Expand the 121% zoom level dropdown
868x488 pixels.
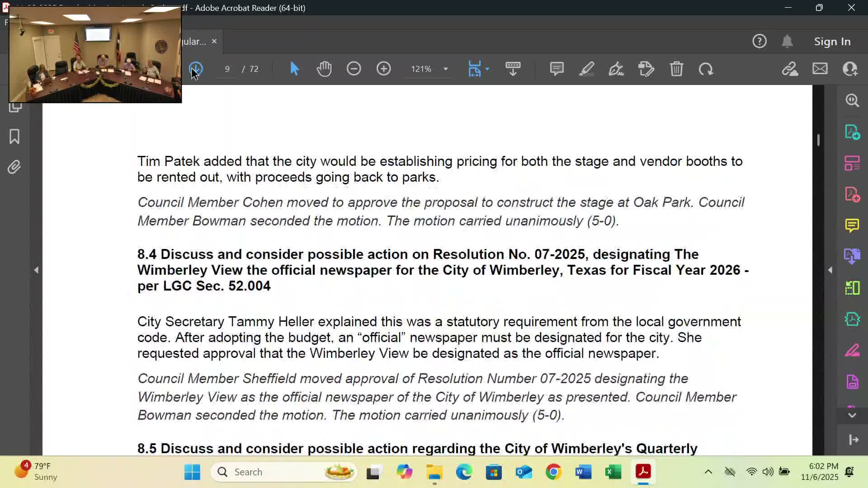point(445,69)
